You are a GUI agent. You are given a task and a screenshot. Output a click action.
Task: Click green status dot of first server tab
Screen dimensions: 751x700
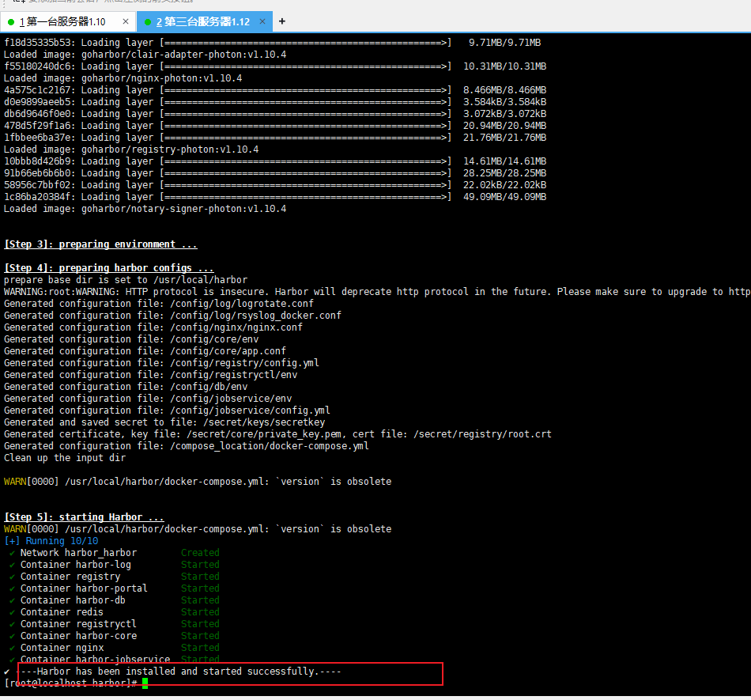pyautogui.click(x=11, y=22)
